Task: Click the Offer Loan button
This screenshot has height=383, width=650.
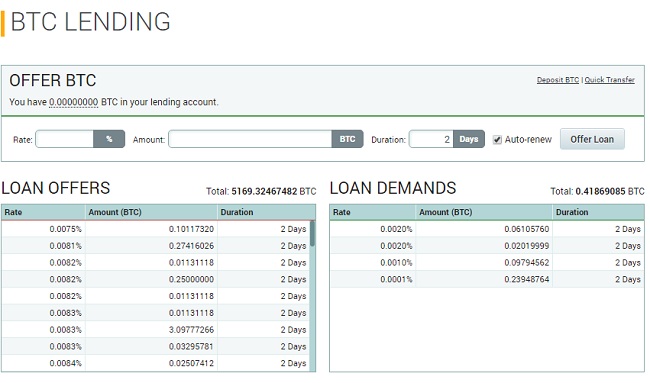Action: [592, 139]
